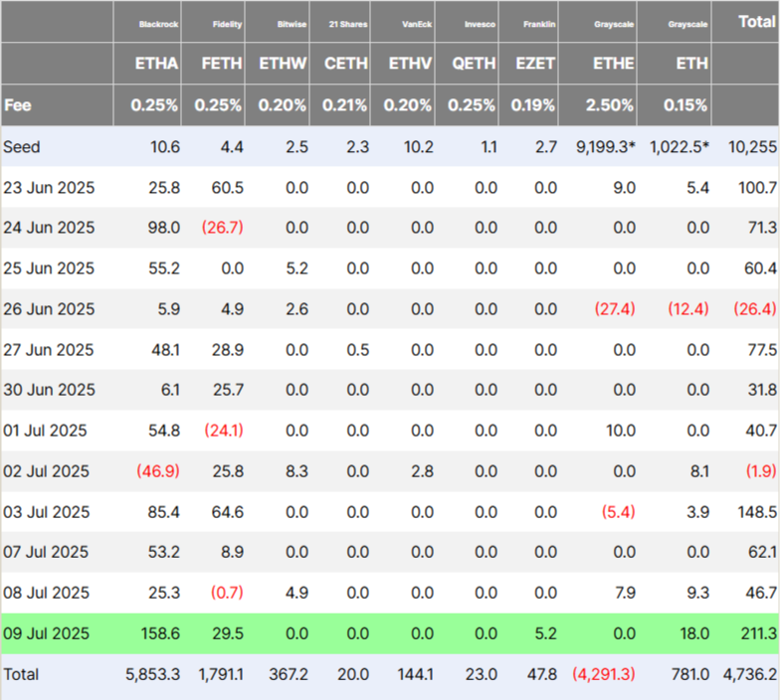Click the VanEck issuer label
Viewport: 780px width, 700px height.
[x=417, y=24]
